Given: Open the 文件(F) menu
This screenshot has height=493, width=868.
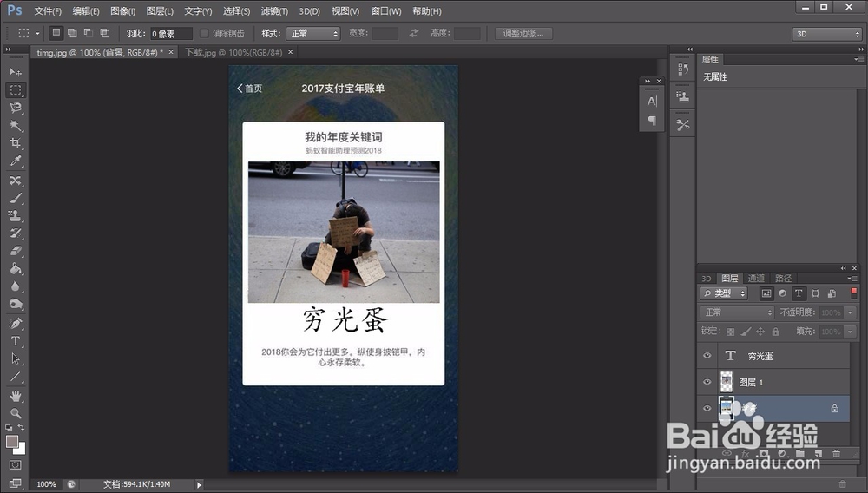Looking at the screenshot, I should (x=48, y=11).
